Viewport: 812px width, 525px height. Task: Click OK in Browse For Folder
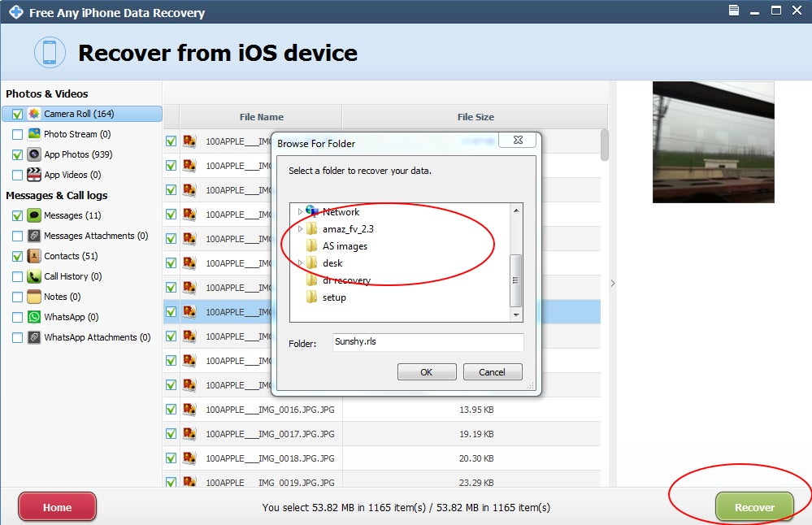tap(427, 371)
